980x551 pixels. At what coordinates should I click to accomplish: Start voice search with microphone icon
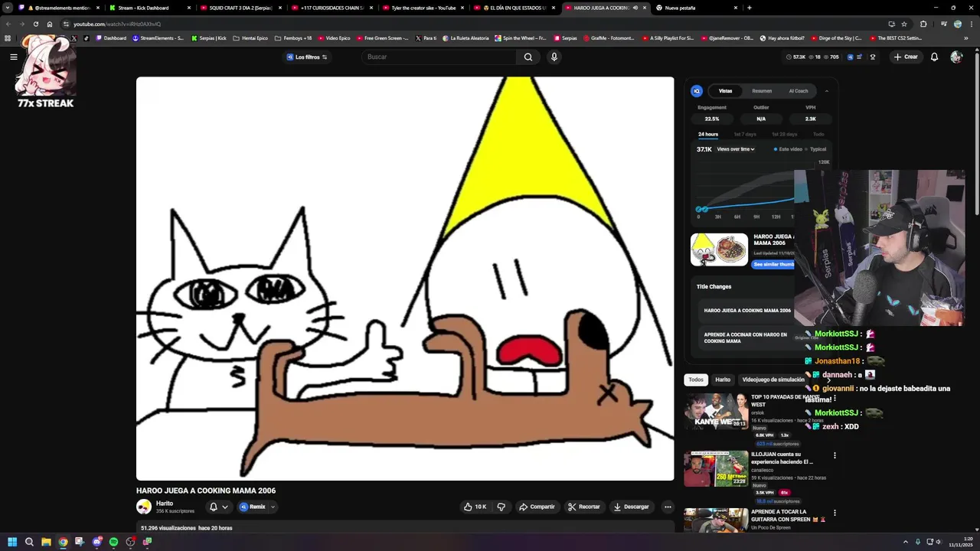pos(554,57)
